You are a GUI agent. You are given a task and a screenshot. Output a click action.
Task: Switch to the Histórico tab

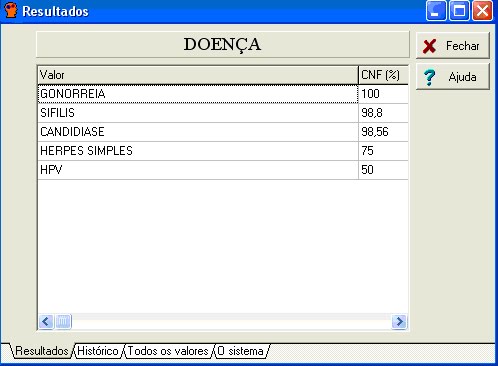pos(98,351)
